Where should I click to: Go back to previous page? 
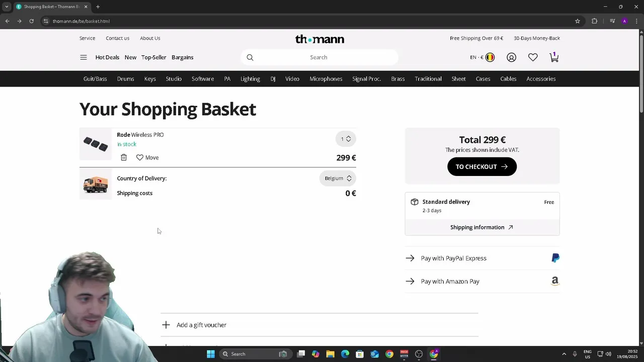tap(7, 21)
